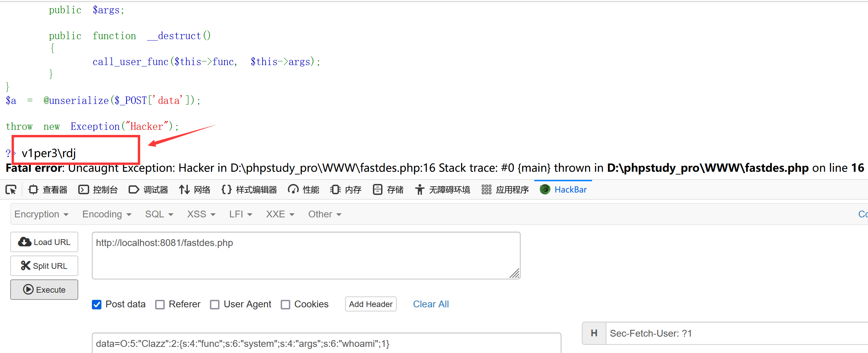Screen dimensions: 868x353
Task: Click the Split URL button
Action: [x=44, y=266]
